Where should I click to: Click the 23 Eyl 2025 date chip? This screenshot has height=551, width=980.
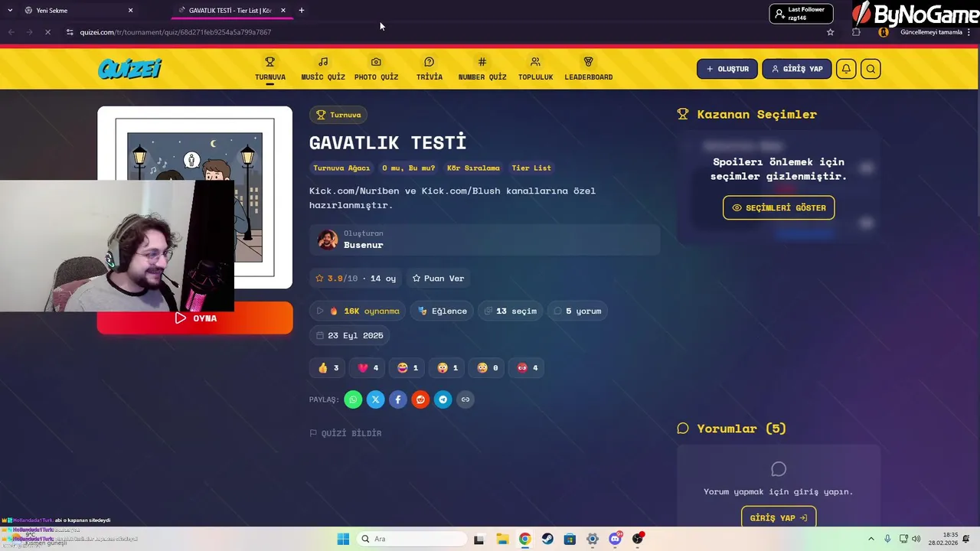(x=349, y=335)
